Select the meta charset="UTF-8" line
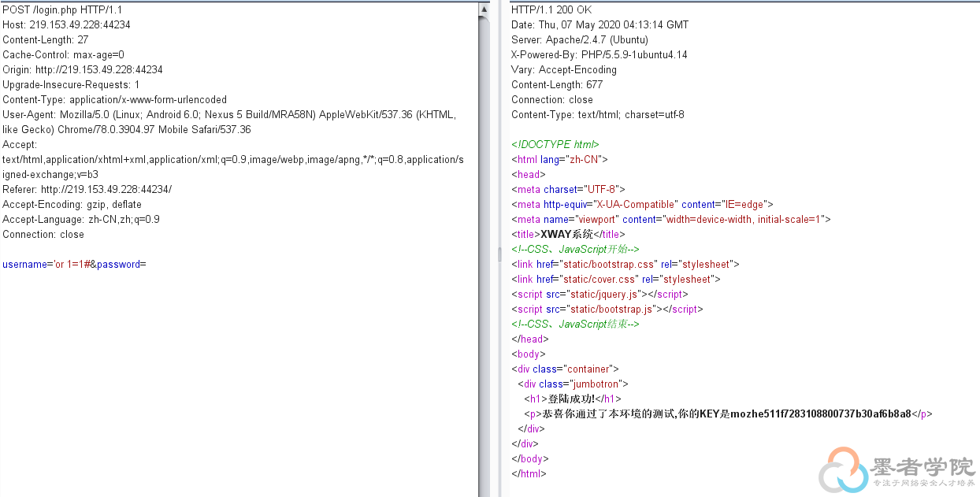The width and height of the screenshot is (980, 497). (568, 189)
